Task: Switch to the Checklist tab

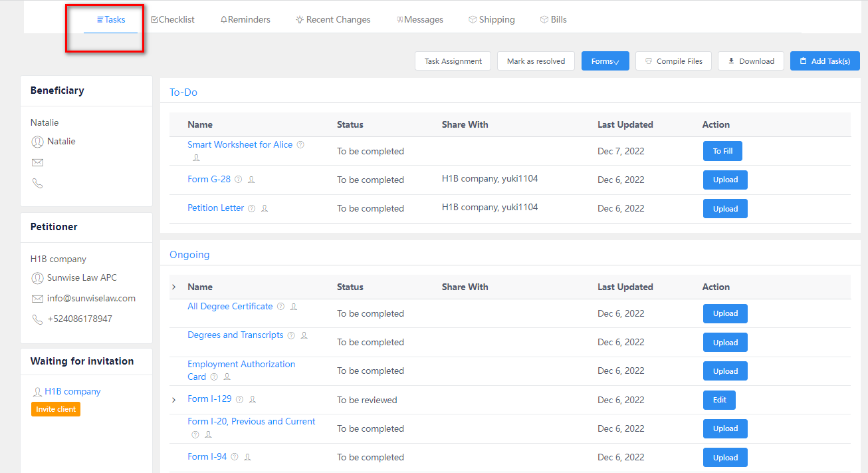Action: tap(173, 20)
